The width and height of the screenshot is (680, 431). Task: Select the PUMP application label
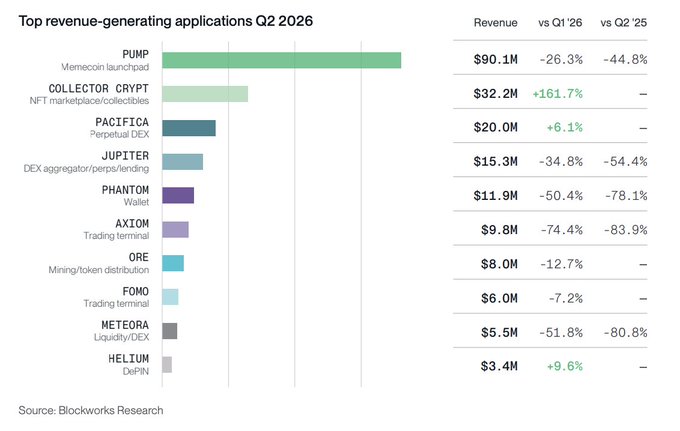[x=135, y=54]
